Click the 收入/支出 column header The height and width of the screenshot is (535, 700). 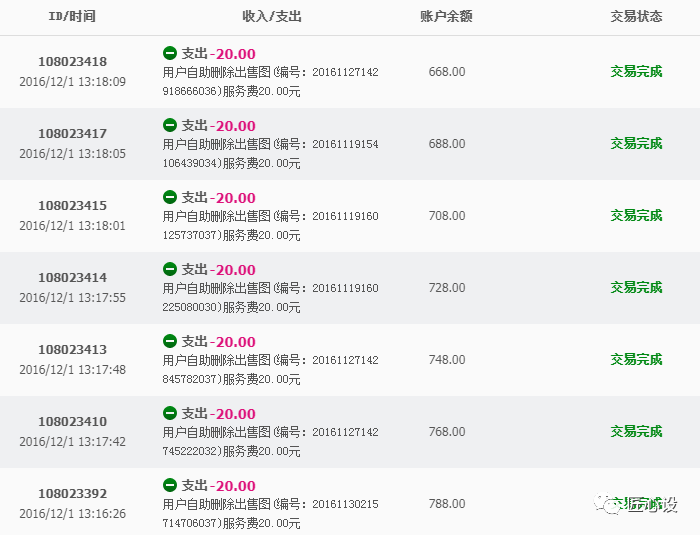(x=271, y=17)
